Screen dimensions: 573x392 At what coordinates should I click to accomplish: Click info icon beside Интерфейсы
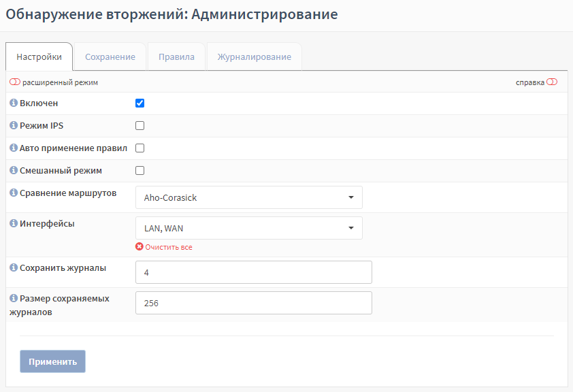(x=14, y=223)
